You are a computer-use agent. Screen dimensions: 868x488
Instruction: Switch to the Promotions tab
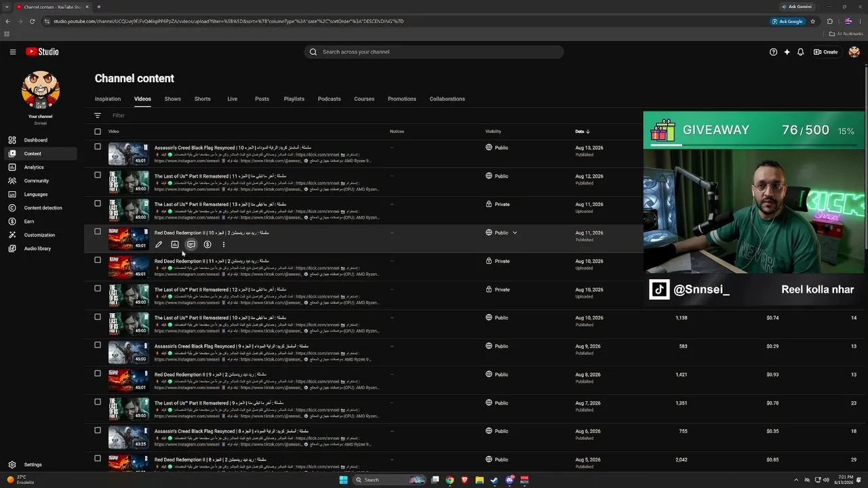(402, 99)
